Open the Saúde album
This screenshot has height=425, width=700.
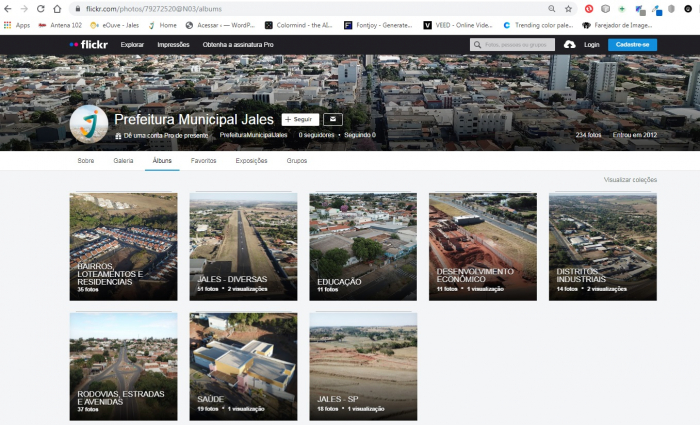tap(243, 367)
